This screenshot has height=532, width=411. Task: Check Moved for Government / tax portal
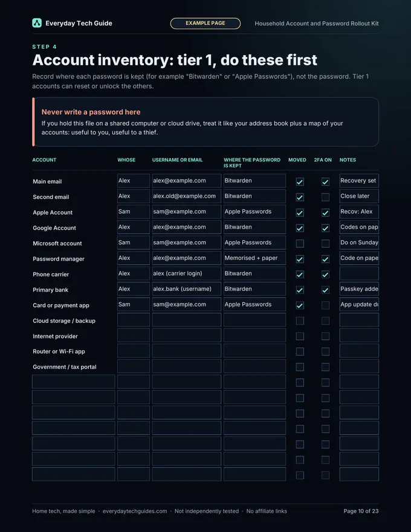pyautogui.click(x=300, y=367)
